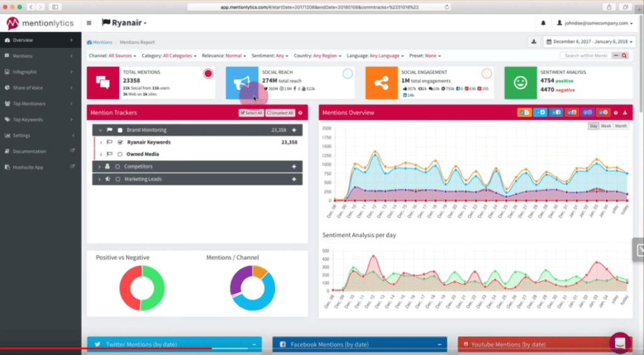Click plus icon on Competitors row
This screenshot has height=355, width=644.
coord(294,167)
